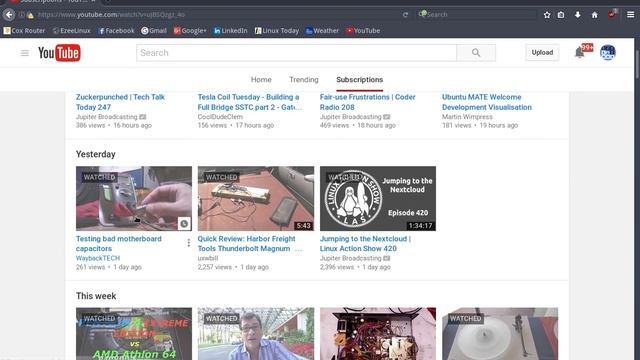Open Tesla Coil Tuesday video link

[250, 102]
